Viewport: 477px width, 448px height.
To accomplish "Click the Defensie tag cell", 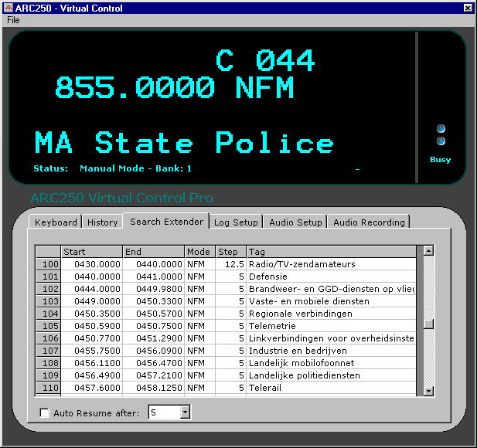I will pos(332,277).
